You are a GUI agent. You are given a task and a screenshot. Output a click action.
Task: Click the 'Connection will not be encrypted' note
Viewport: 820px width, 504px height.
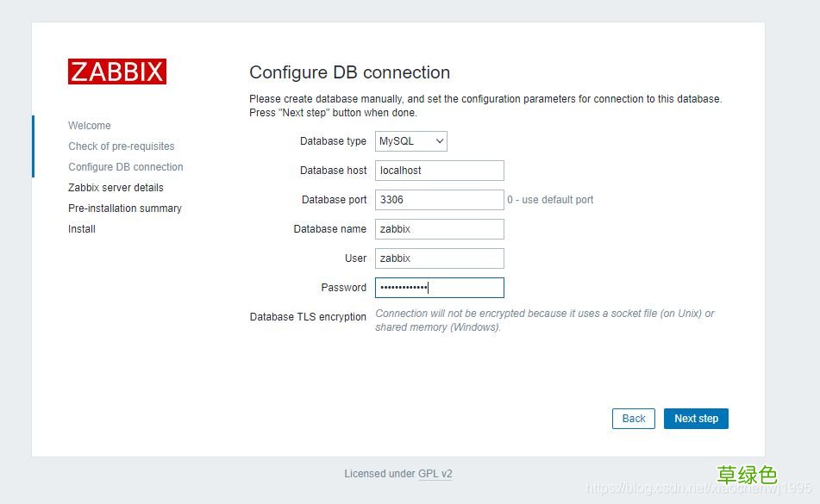click(545, 320)
